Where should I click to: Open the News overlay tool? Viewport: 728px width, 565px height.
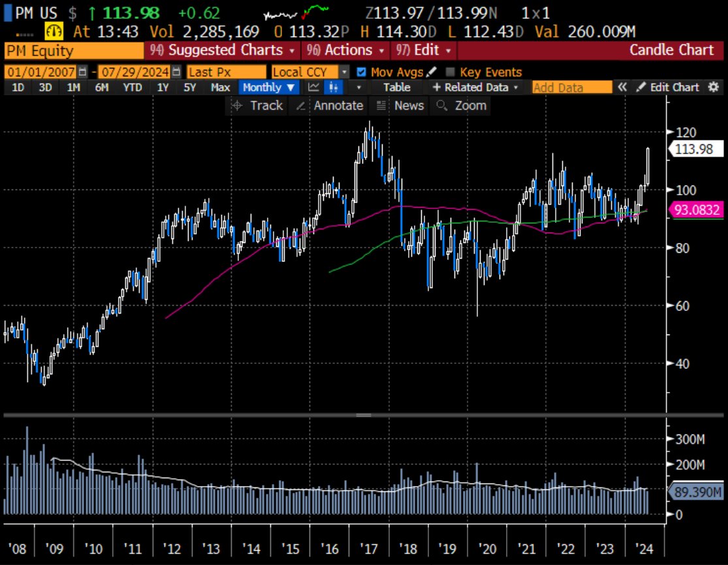[x=400, y=105]
